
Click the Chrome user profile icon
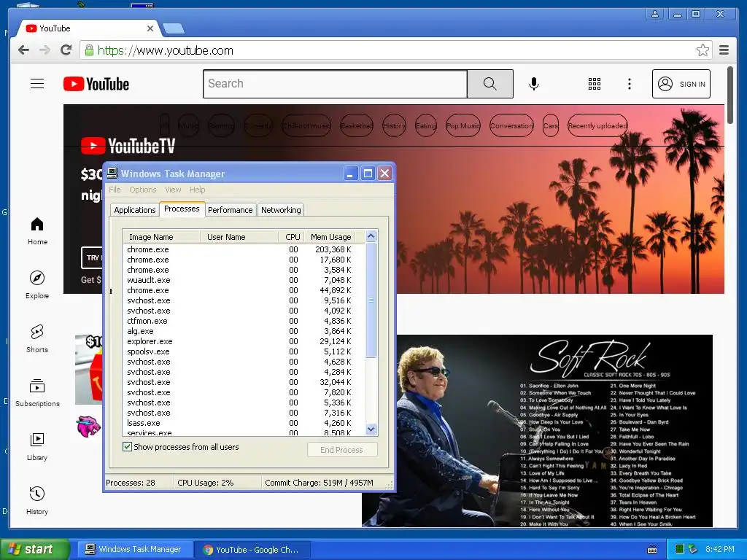[655, 14]
